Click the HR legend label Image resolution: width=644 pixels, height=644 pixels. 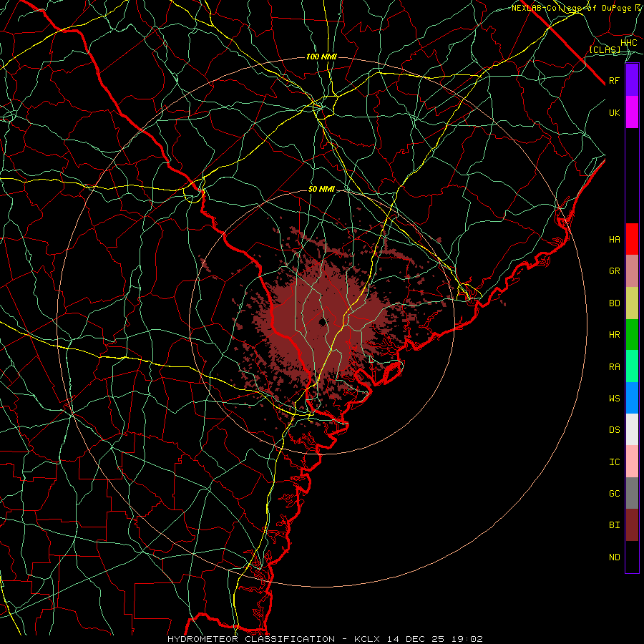click(x=615, y=335)
